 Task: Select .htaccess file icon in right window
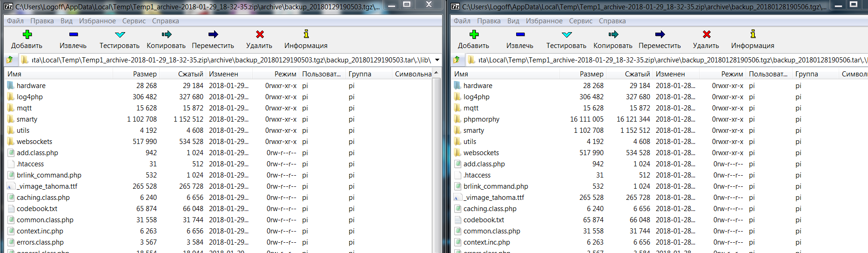click(458, 175)
